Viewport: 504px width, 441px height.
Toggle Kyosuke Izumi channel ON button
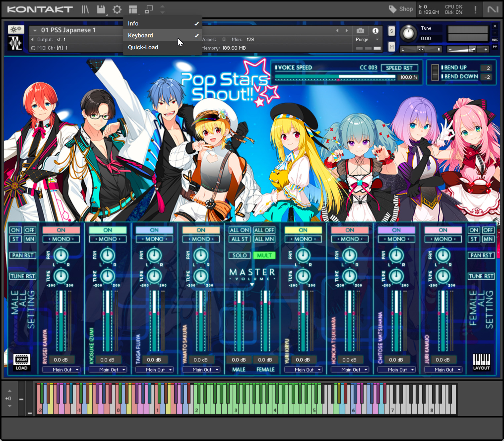coord(108,230)
